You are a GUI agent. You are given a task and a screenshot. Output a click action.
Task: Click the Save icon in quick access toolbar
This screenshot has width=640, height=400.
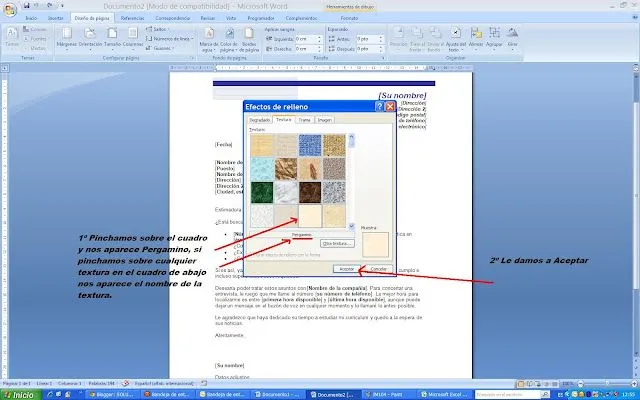(27, 5)
